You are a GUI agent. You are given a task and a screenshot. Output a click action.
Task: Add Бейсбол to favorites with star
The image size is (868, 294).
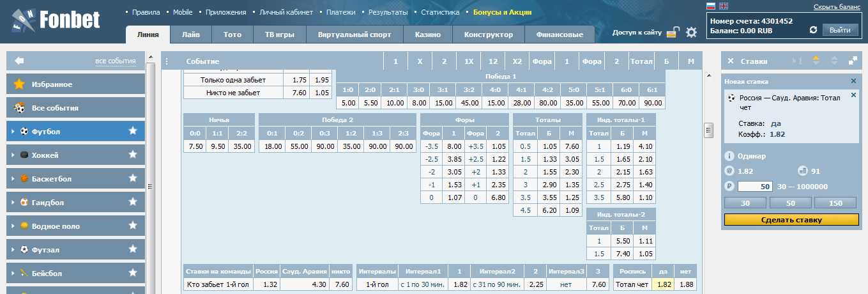click(133, 273)
